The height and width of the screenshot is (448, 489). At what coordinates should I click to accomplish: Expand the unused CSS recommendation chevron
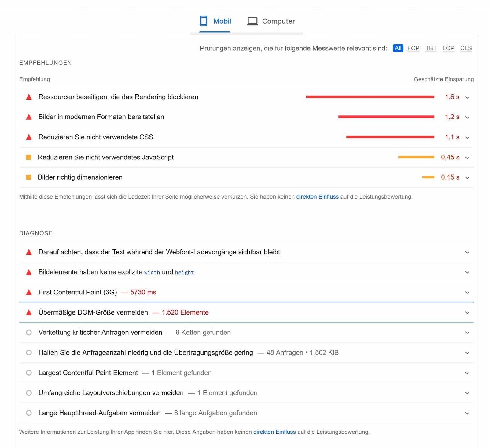467,137
